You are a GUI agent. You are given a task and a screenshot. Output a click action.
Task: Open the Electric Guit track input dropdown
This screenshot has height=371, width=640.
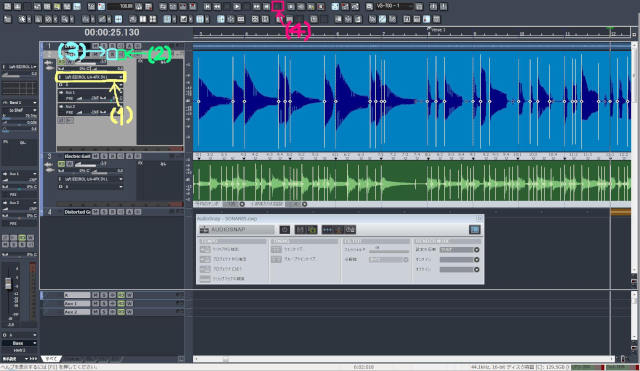pyautogui.click(x=91, y=179)
